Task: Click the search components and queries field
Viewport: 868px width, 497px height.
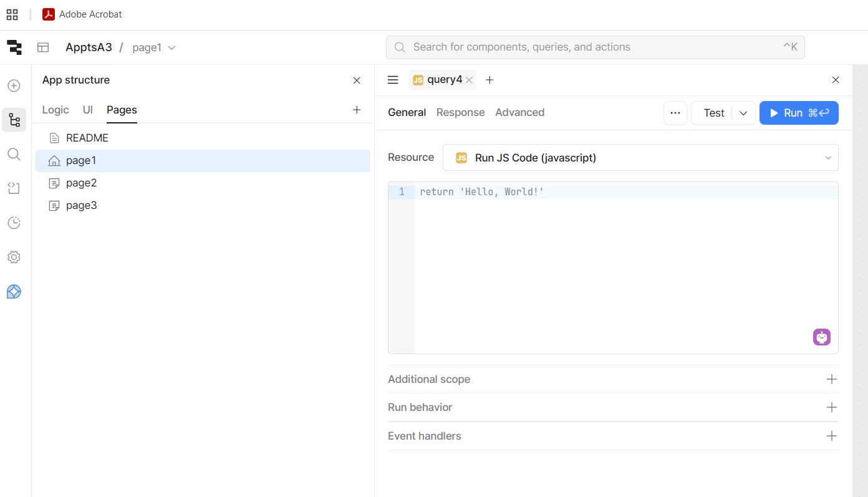Action: (x=595, y=47)
